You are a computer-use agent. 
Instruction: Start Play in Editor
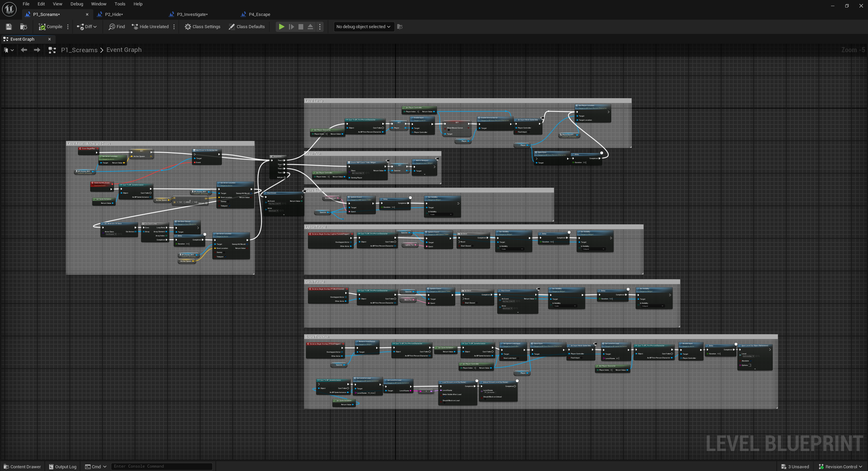pyautogui.click(x=282, y=27)
